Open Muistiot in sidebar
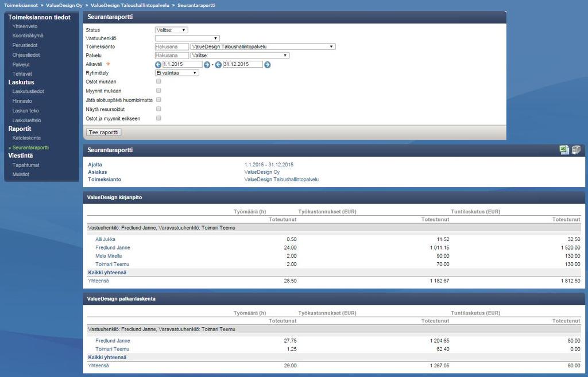The height and width of the screenshot is (377, 588). tap(21, 174)
